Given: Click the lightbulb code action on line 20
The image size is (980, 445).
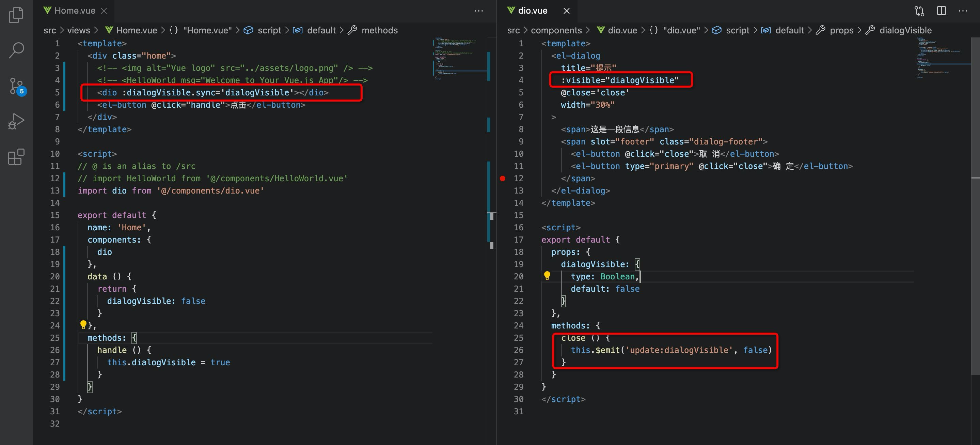Looking at the screenshot, I should [548, 276].
